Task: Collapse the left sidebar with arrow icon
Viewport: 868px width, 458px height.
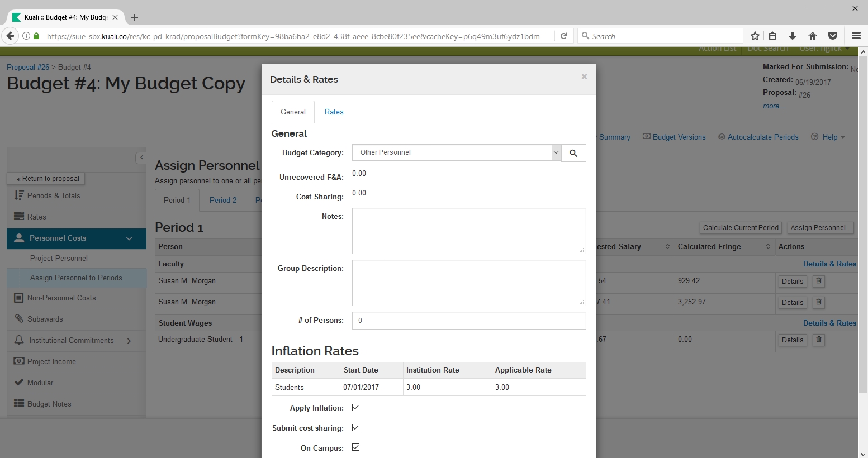Action: click(142, 158)
